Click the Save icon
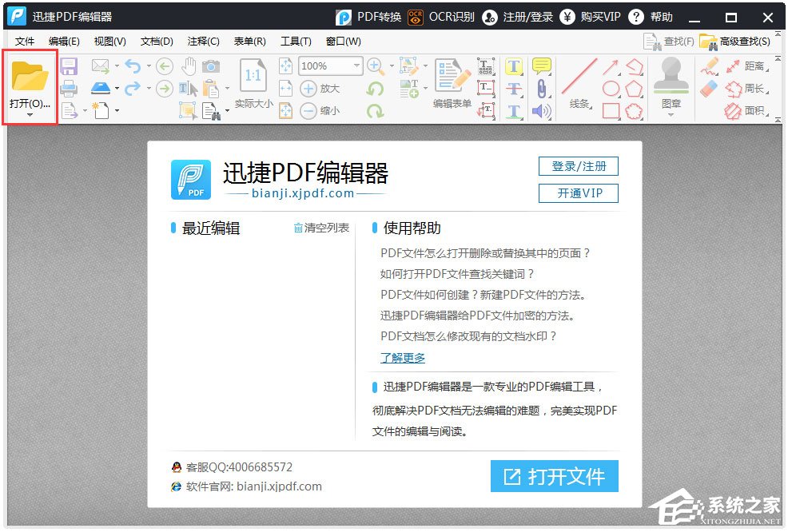Image resolution: width=788 pixels, height=532 pixels. click(x=69, y=66)
